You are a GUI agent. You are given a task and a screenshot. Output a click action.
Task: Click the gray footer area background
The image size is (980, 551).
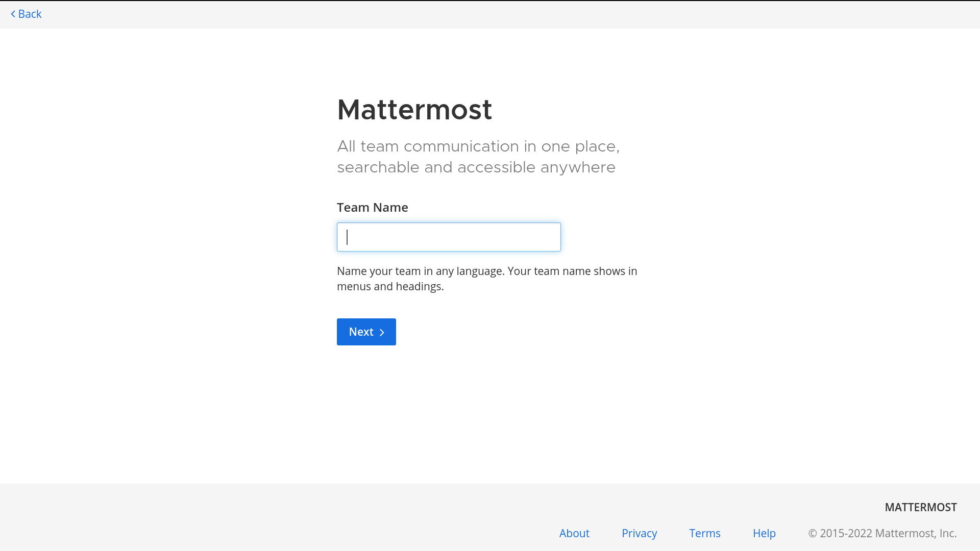point(255,515)
